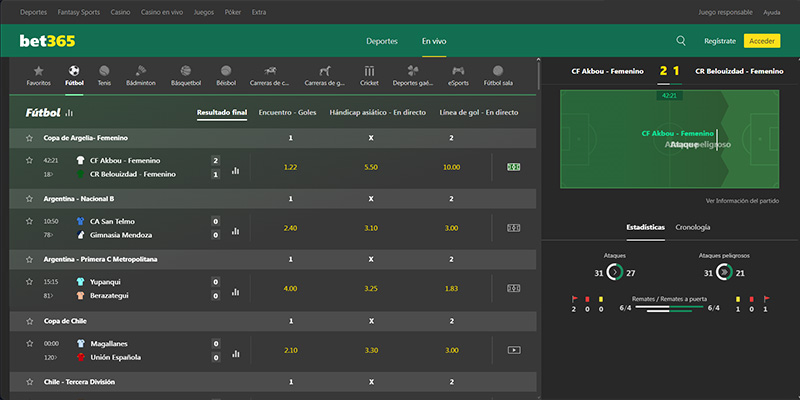The height and width of the screenshot is (400, 800).
Task: Select the Básquetbol sport icon
Action: pyautogui.click(x=186, y=71)
